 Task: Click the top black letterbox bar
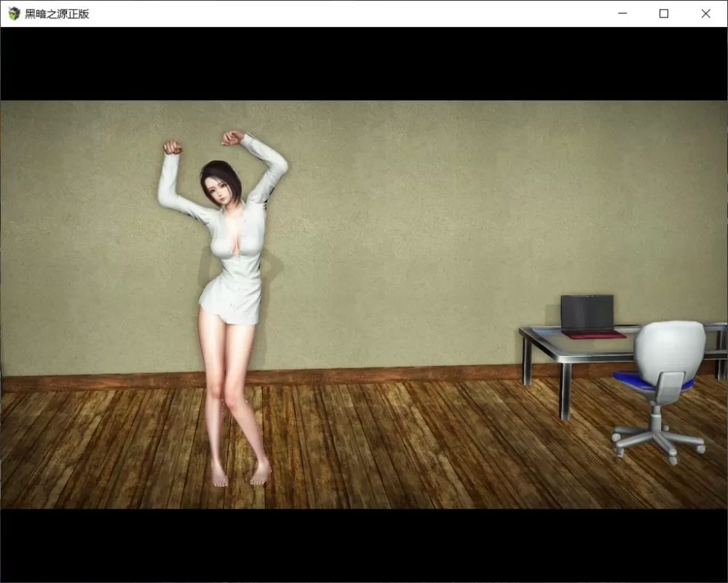point(364,64)
